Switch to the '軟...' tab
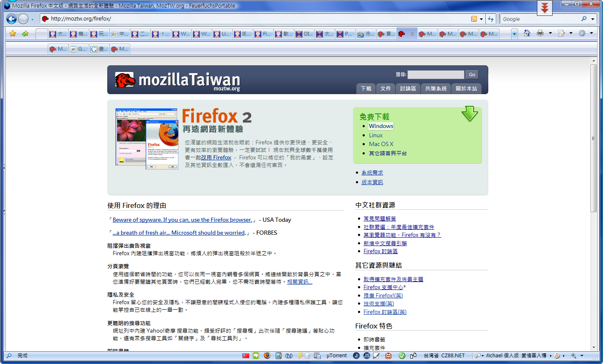Viewport: 603px width, 364px height. [284, 34]
